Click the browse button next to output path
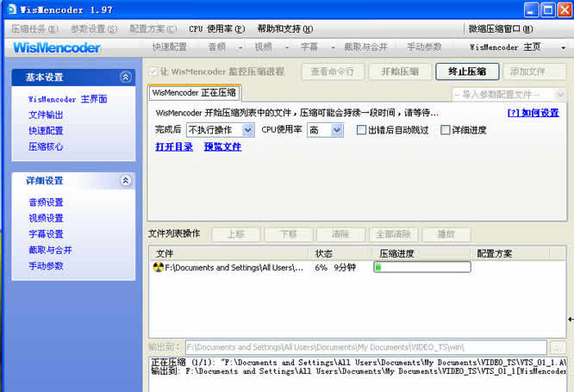574x392 pixels. 558,347
